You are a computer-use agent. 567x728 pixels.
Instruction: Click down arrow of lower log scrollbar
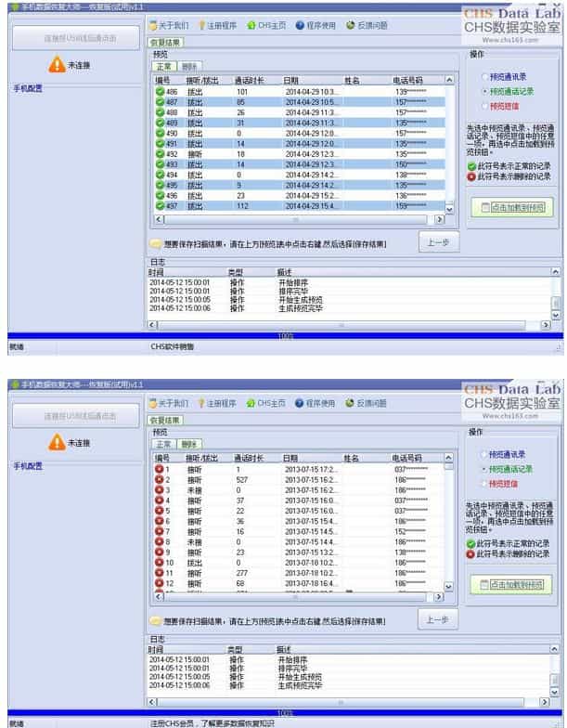coord(555,692)
